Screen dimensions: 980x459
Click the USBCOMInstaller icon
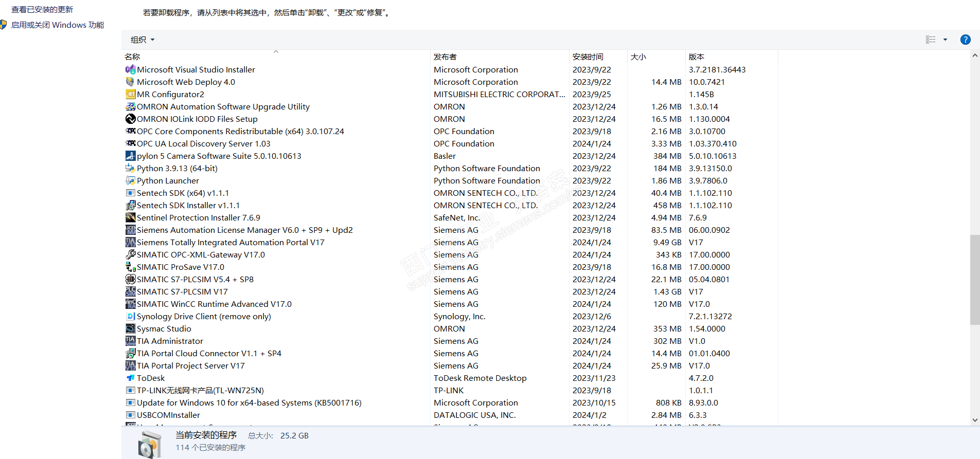click(x=131, y=415)
